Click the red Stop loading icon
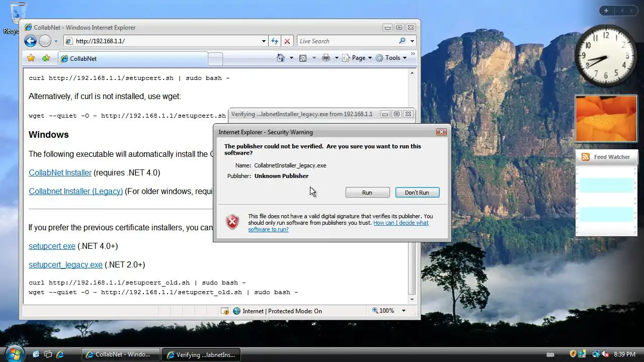 tap(287, 41)
